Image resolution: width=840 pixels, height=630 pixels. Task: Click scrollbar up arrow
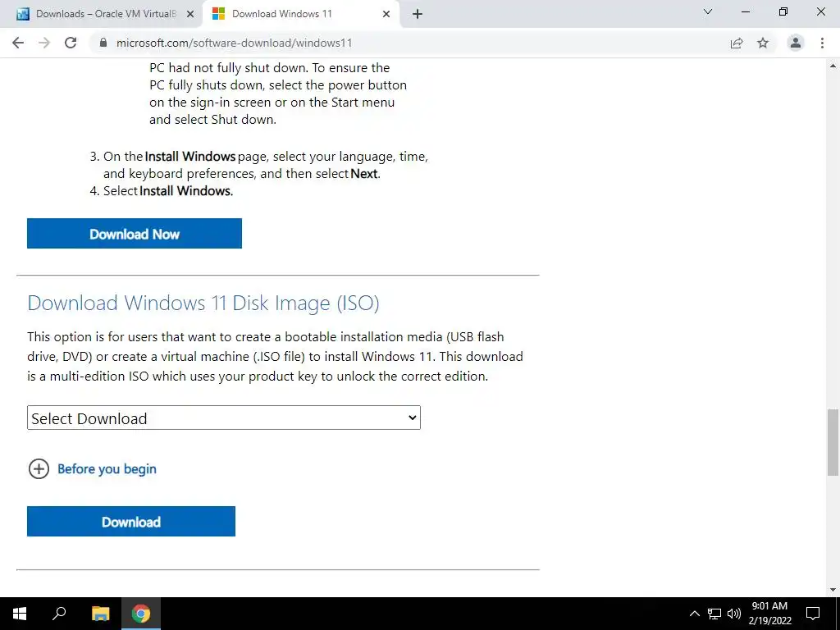tap(833, 66)
